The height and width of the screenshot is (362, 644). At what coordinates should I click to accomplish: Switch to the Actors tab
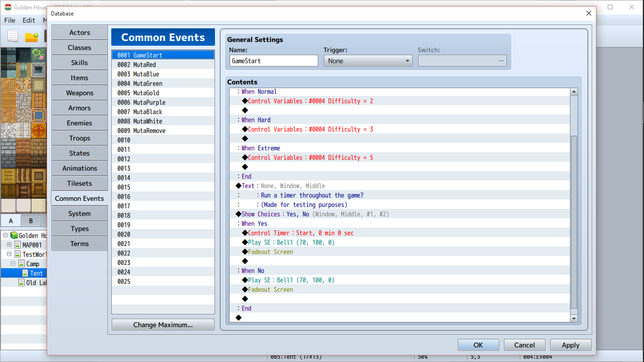tap(79, 33)
